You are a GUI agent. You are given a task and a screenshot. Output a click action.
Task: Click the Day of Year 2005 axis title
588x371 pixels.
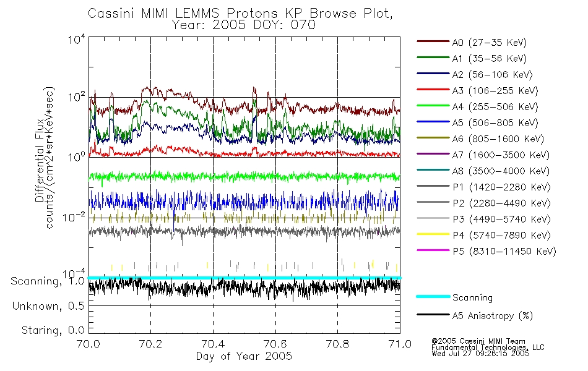click(244, 356)
